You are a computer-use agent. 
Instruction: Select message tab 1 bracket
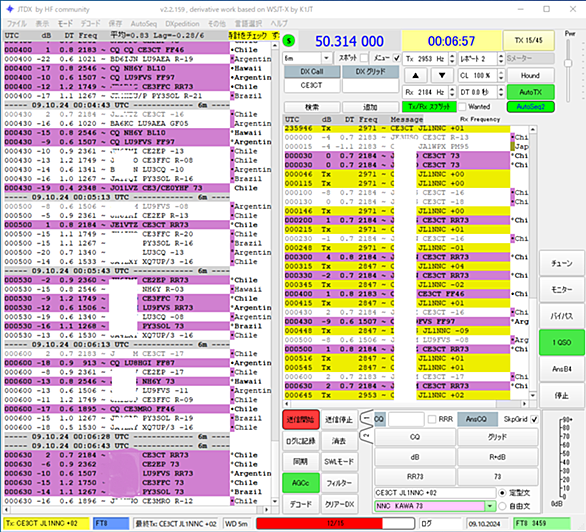pos(367,419)
